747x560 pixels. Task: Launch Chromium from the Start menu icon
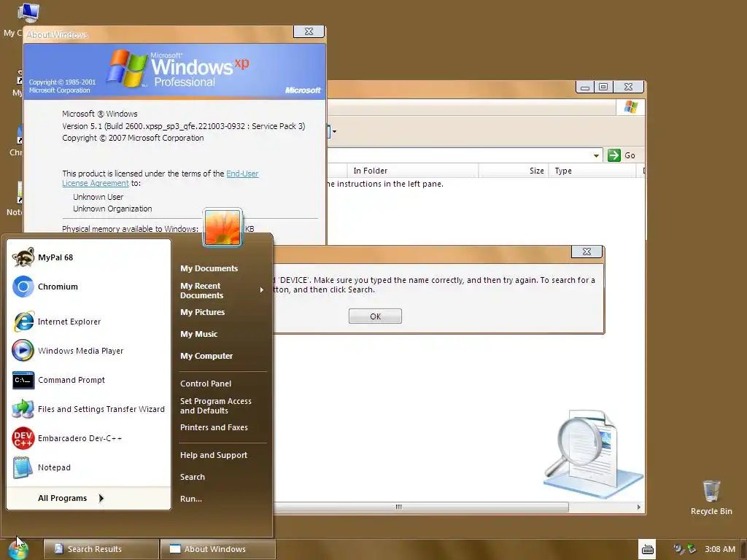[x=23, y=287]
